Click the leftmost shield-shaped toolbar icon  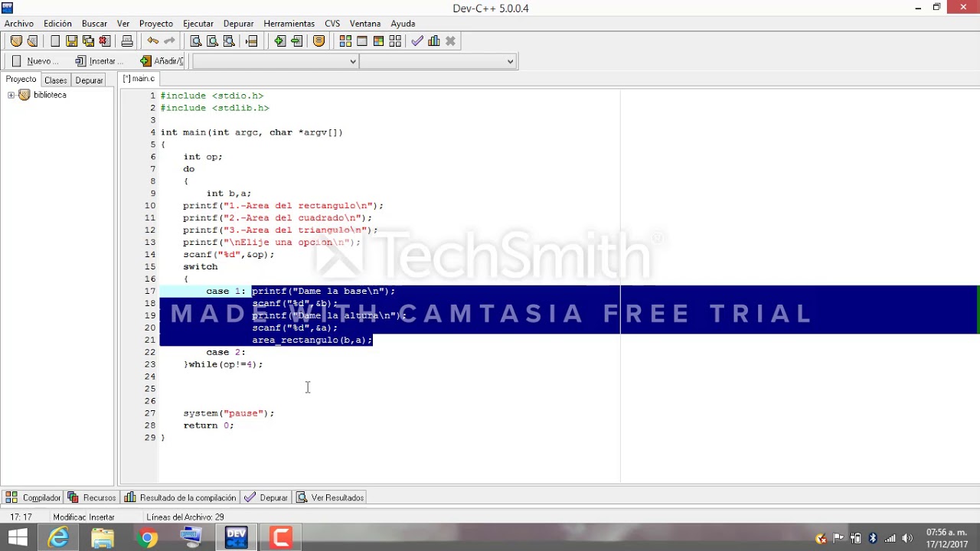coord(16,41)
